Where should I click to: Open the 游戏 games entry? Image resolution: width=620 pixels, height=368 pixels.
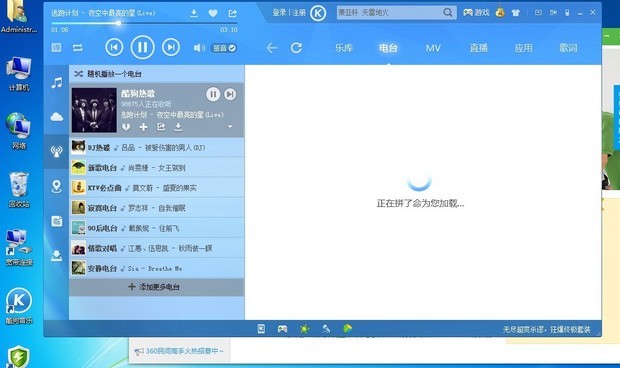tap(476, 13)
